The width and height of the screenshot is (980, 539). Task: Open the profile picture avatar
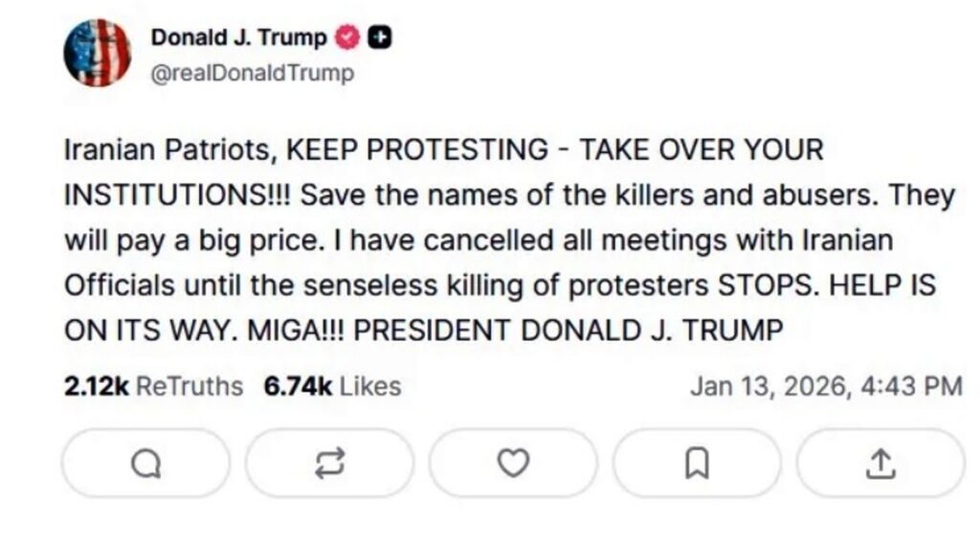(97, 53)
